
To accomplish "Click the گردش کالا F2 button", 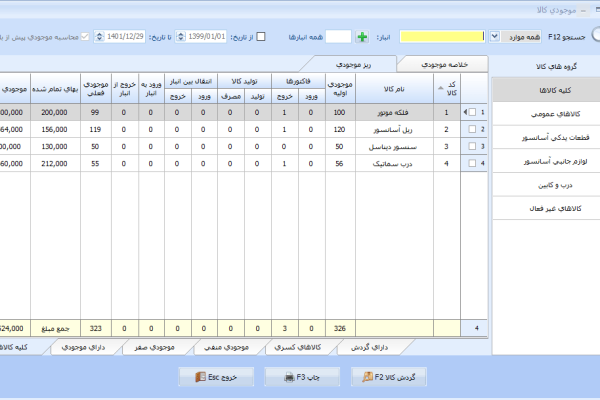I will [388, 377].
